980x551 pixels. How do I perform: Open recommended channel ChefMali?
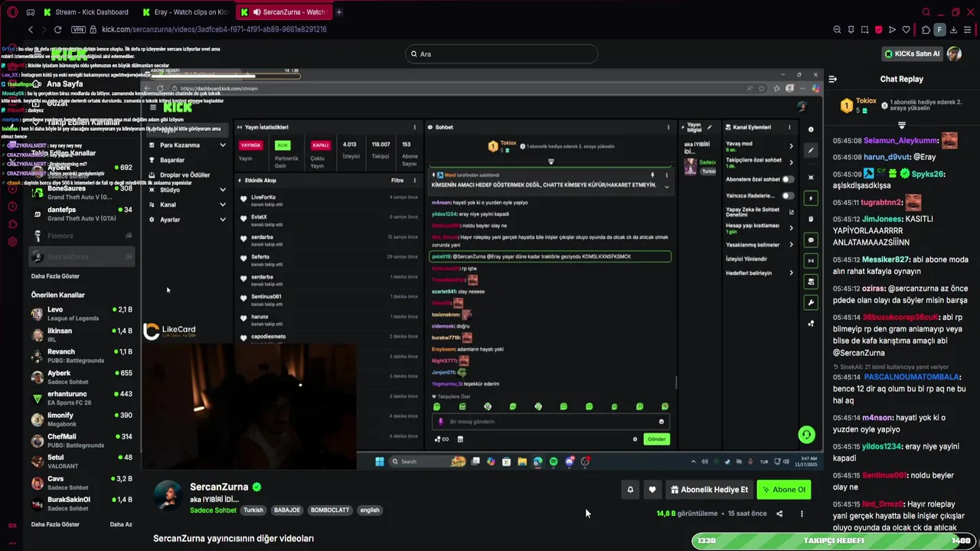click(x=82, y=440)
